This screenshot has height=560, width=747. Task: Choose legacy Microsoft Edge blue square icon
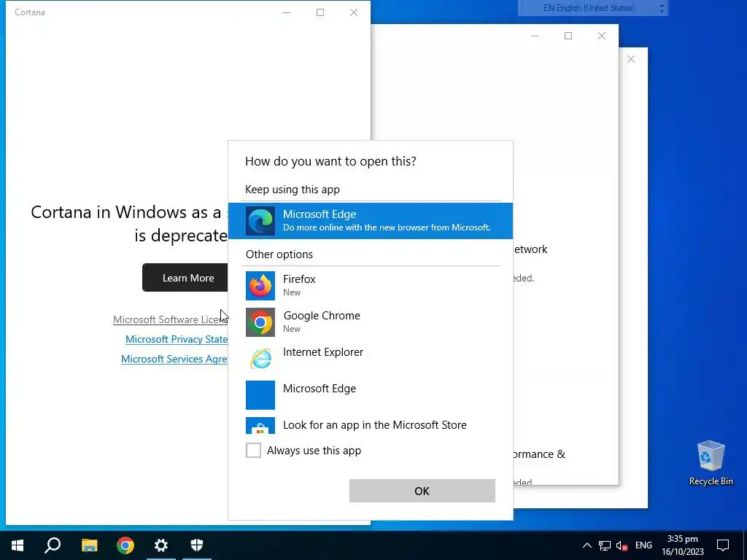(x=260, y=394)
